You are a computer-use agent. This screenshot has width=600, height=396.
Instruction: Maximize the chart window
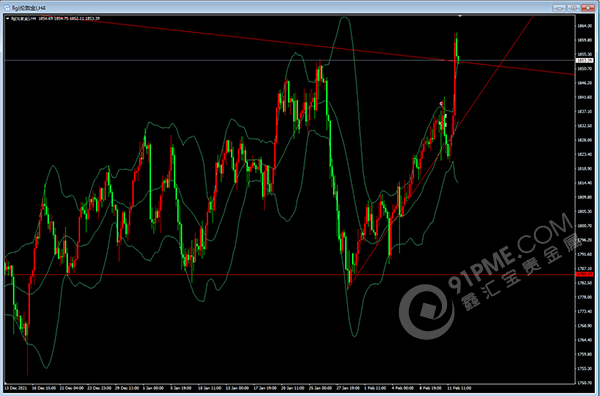click(x=574, y=8)
